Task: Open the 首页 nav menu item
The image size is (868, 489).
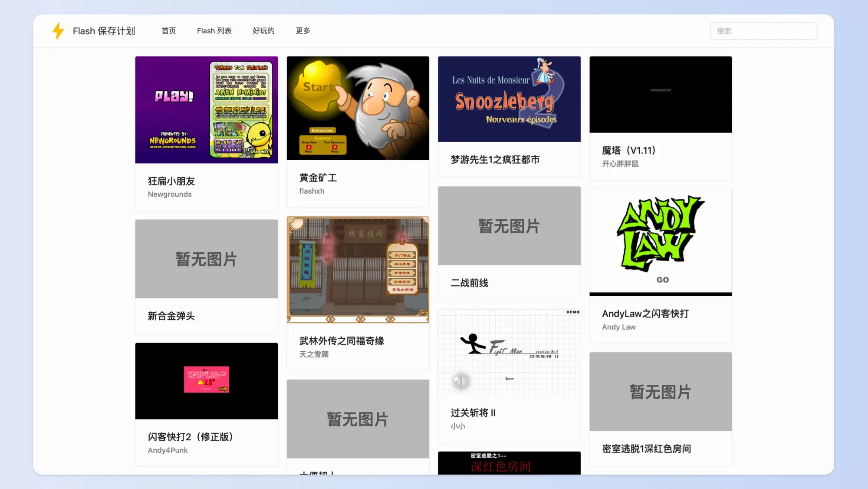Action: pos(168,31)
